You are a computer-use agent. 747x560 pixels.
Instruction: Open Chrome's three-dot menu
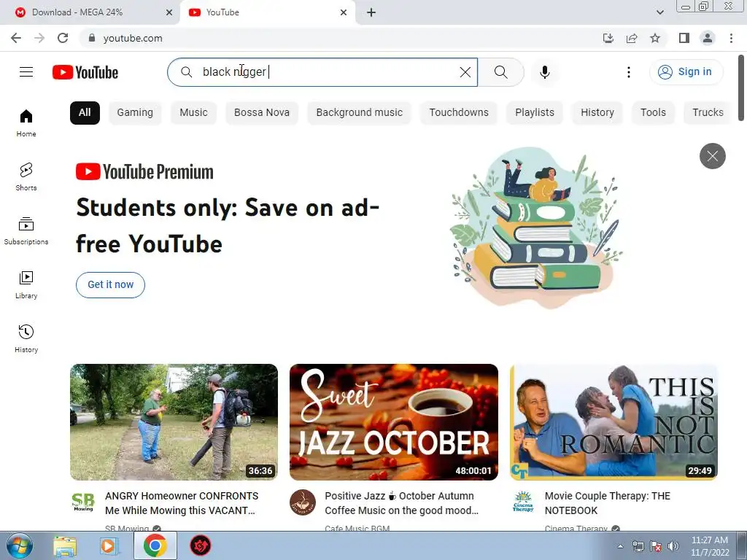(731, 38)
